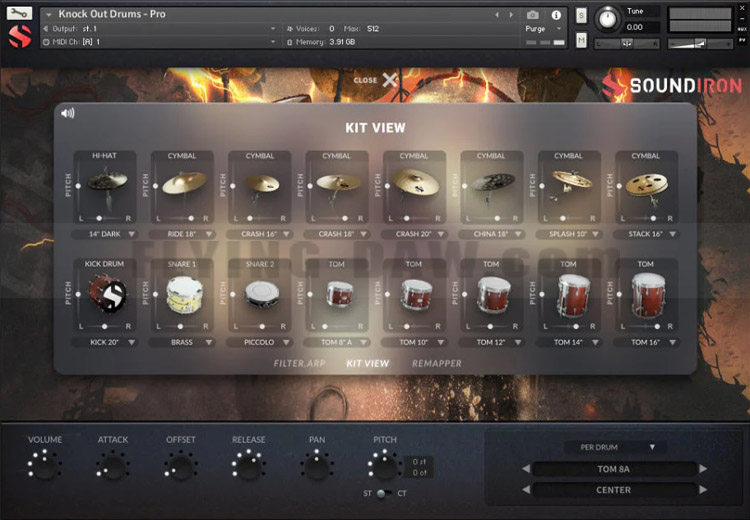The image size is (750, 520).
Task: Open the CRASH 20" dropdown
Action: [x=414, y=234]
